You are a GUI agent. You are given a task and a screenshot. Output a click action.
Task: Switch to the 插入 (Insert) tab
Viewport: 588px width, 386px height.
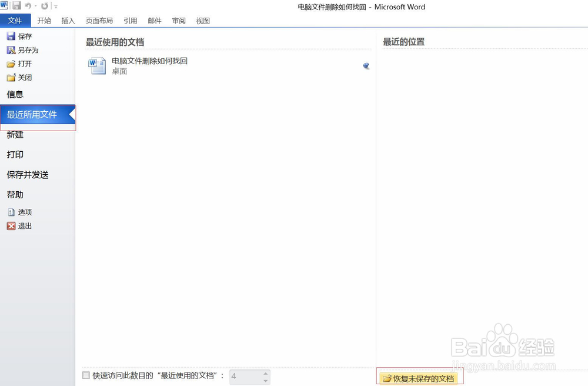coord(68,20)
